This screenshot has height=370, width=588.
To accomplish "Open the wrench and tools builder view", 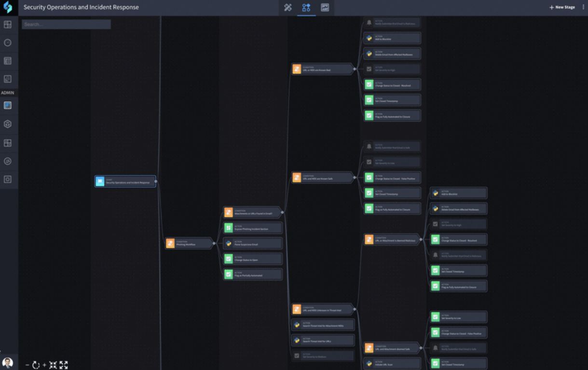I will click(288, 7).
